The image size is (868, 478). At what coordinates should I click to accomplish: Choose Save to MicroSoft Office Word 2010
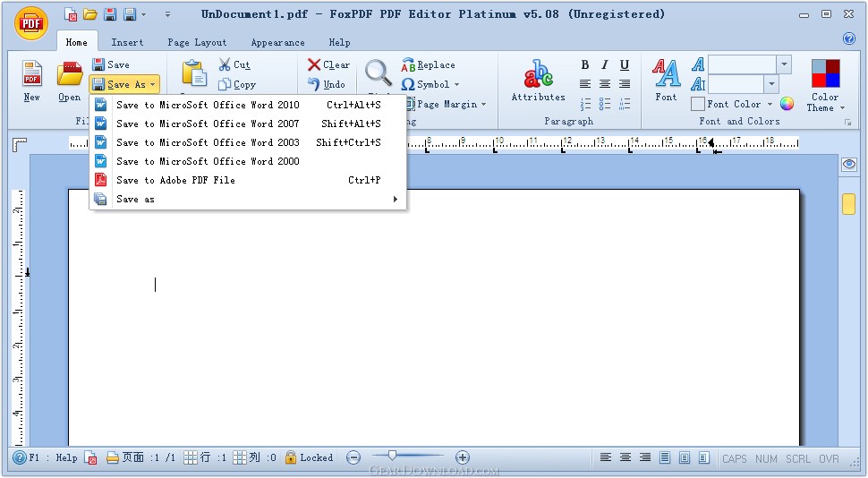click(248, 105)
